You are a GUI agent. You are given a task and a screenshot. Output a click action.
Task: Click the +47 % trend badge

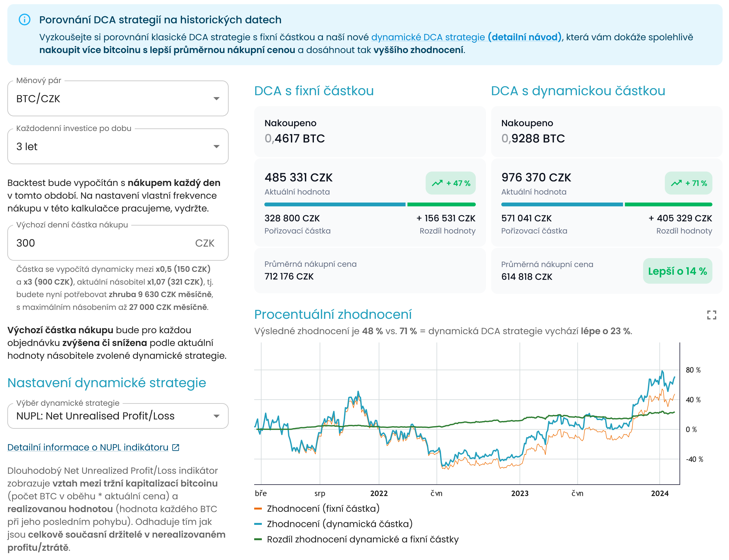pos(451,183)
